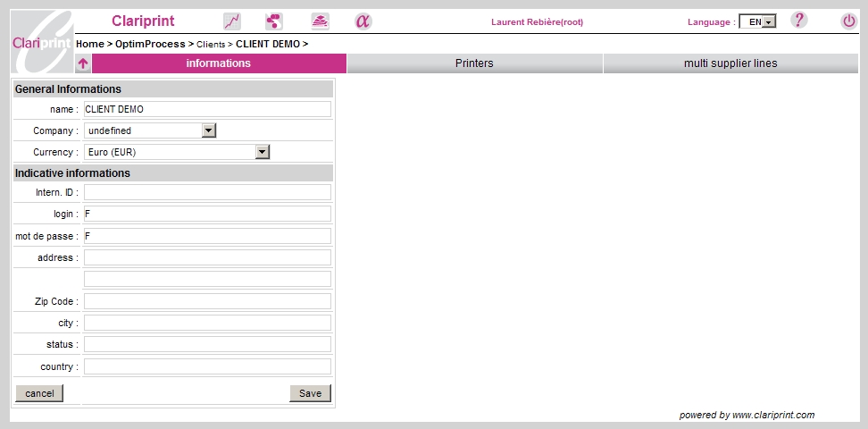Open the Language dropdown
The height and width of the screenshot is (429, 868).
pyautogui.click(x=757, y=21)
